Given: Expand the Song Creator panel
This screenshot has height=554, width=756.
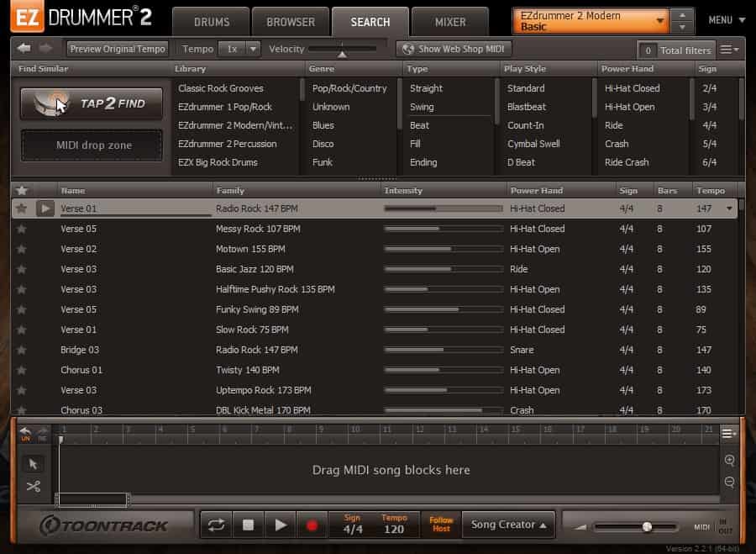Looking at the screenshot, I should [x=508, y=525].
